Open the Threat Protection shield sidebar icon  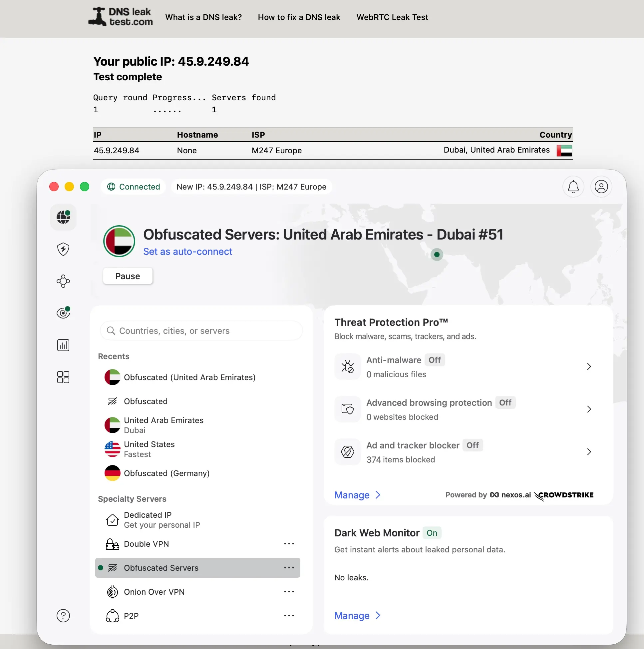click(63, 249)
